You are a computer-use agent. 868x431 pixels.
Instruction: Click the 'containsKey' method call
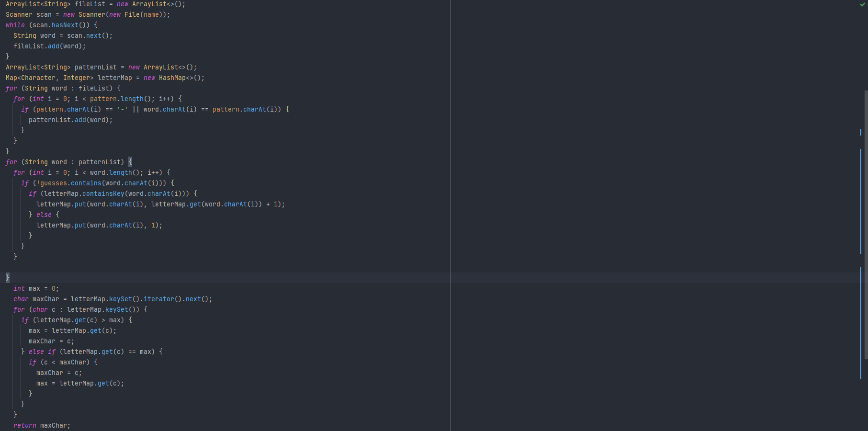click(103, 194)
